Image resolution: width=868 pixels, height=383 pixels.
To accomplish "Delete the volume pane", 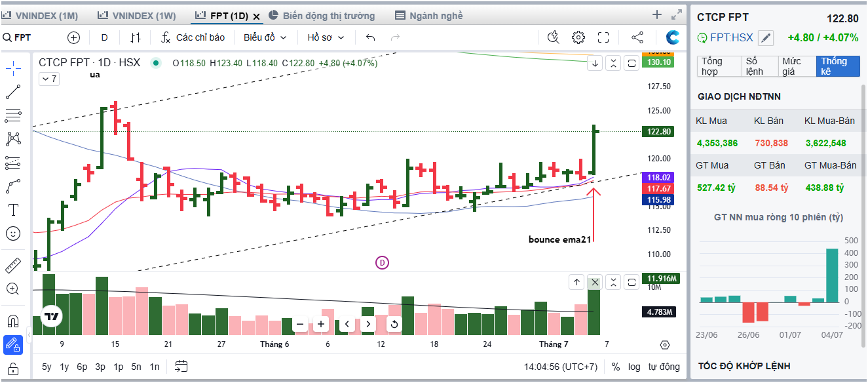I will (x=595, y=282).
